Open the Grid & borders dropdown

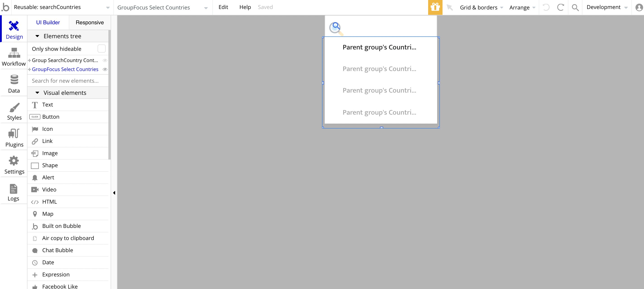point(481,7)
